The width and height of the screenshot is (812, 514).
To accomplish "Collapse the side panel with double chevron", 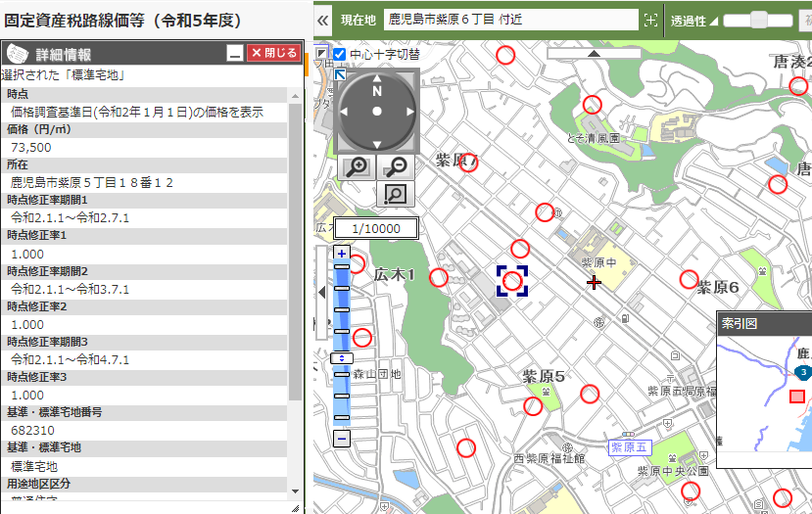I will tap(323, 20).
